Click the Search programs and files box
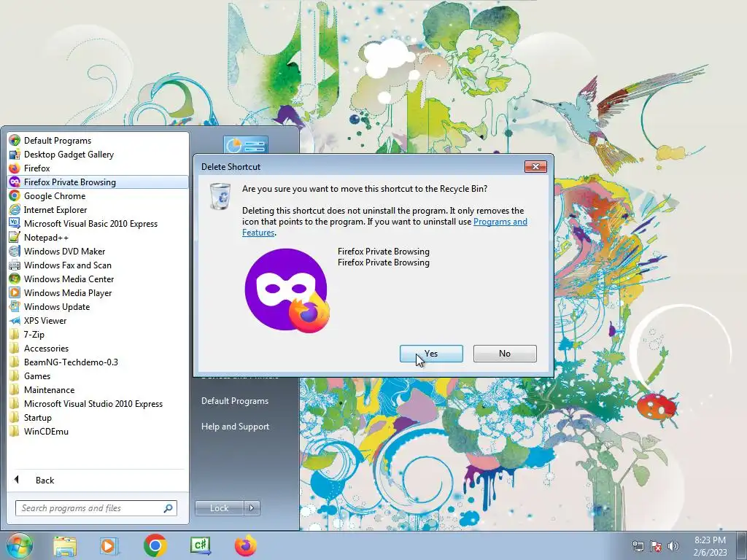Image resolution: width=747 pixels, height=560 pixels. tap(96, 508)
